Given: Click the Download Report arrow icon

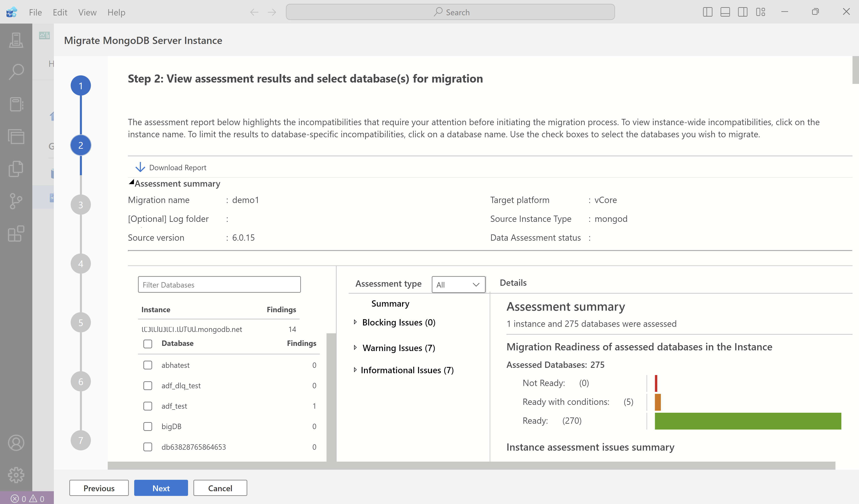Looking at the screenshot, I should [x=140, y=167].
